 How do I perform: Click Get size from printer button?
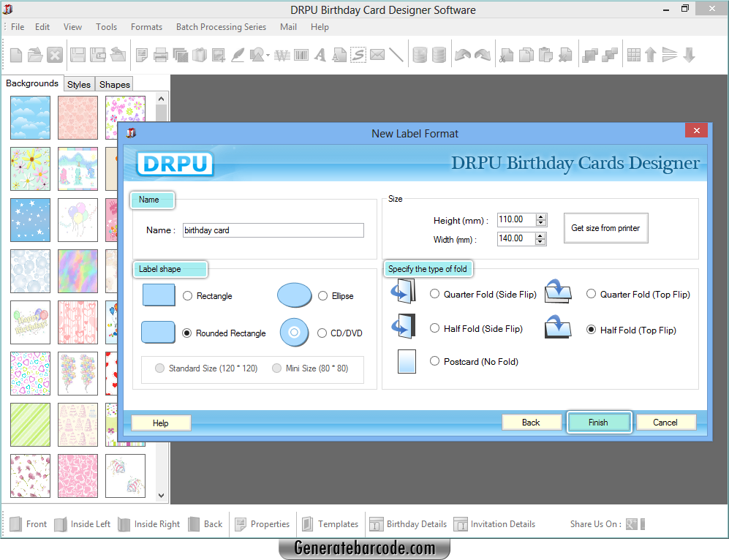[x=605, y=227]
